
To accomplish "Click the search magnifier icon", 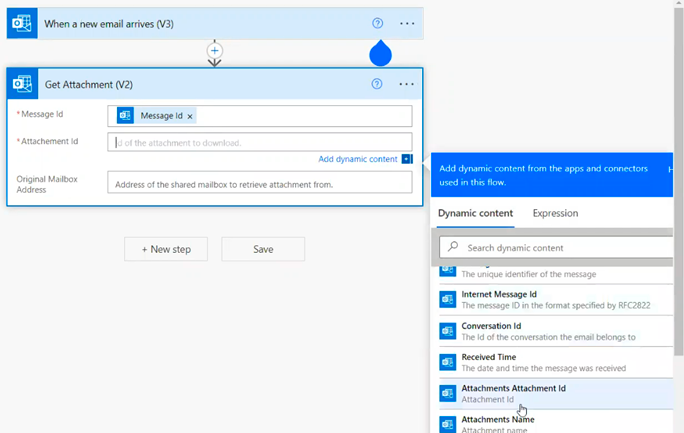I will pyautogui.click(x=453, y=247).
